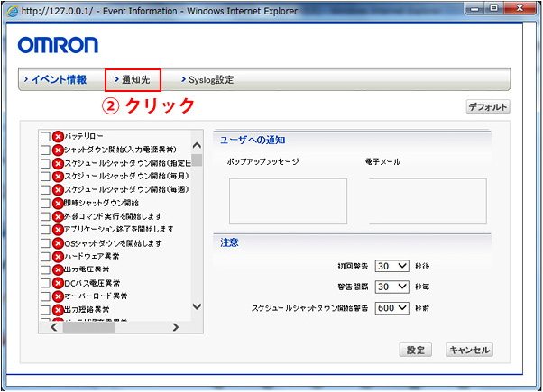Image resolution: width=543 pixels, height=392 pixels.
Task: Click the Internet Explorer icon in title bar
Action: point(11,10)
